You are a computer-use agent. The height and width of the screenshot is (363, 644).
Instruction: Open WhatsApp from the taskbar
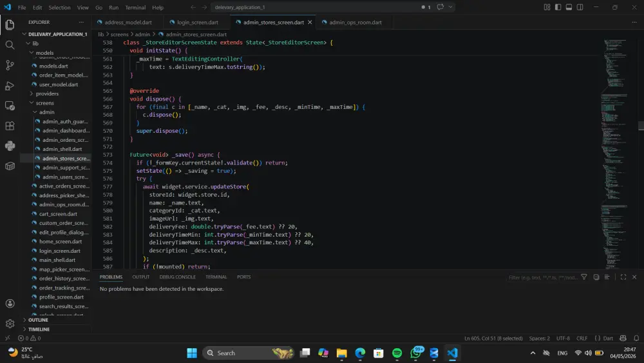tap(415, 353)
